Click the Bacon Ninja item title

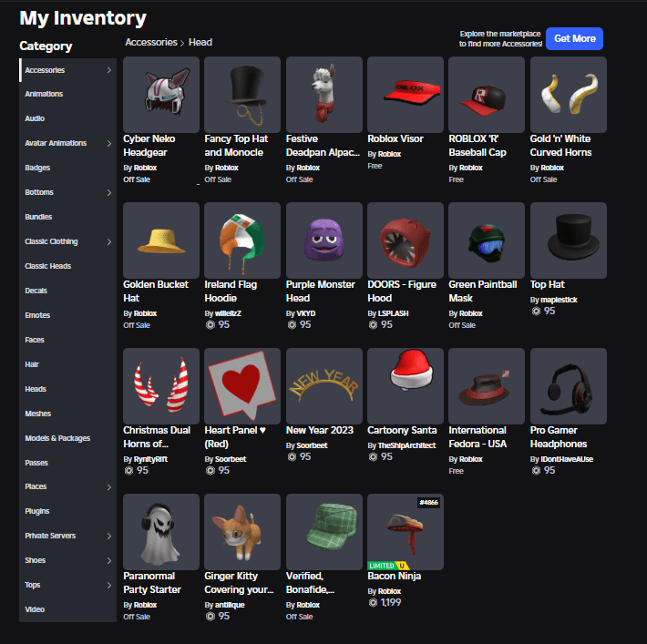coord(394,576)
